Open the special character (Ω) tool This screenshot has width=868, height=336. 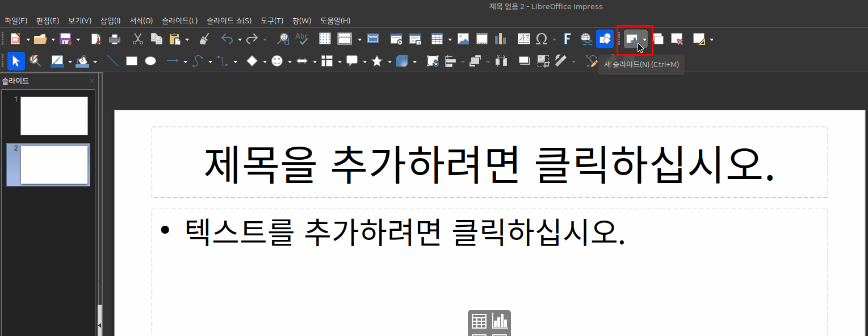(x=542, y=39)
